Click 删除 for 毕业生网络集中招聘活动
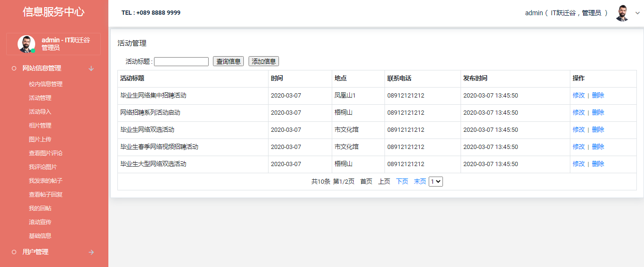The height and width of the screenshot is (267, 644). point(598,96)
